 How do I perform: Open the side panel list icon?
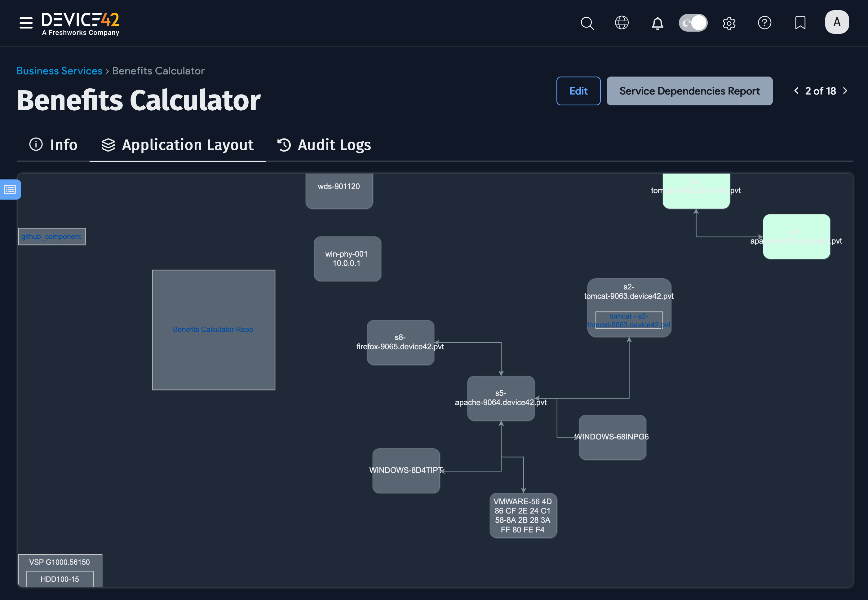(x=10, y=189)
